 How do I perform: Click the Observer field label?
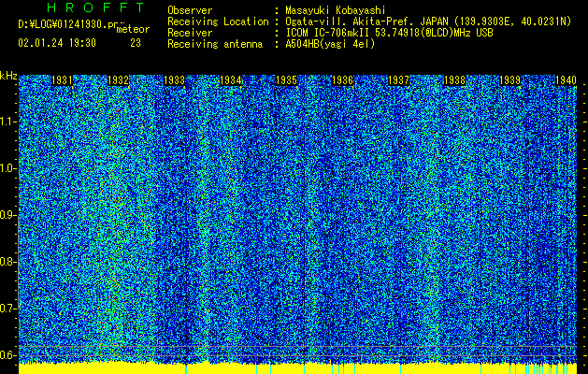click(x=190, y=10)
